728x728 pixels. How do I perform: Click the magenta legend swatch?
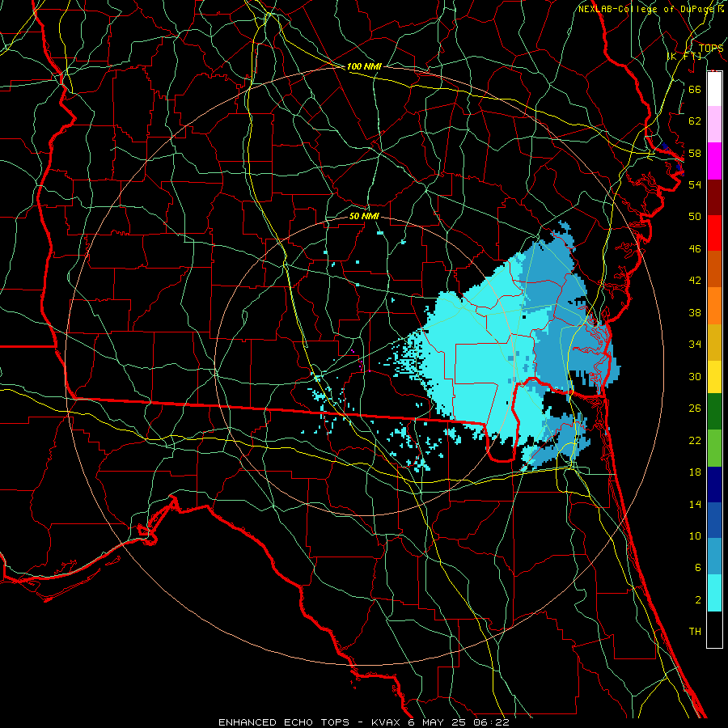pos(714,161)
